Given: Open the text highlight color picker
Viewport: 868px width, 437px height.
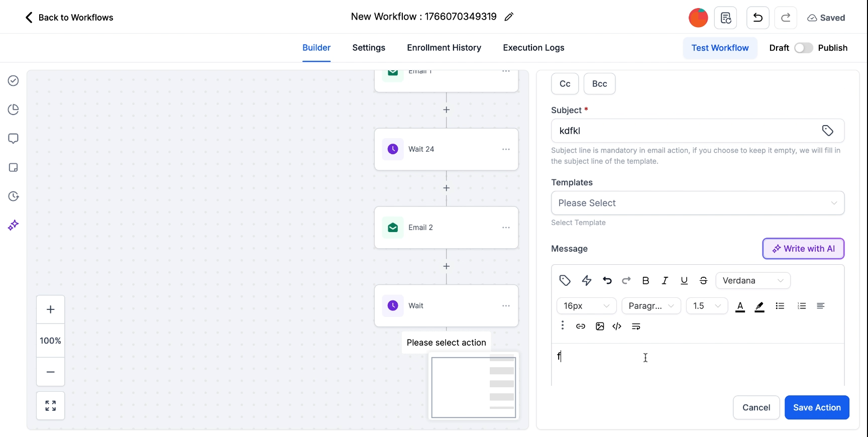Looking at the screenshot, I should click(x=759, y=306).
